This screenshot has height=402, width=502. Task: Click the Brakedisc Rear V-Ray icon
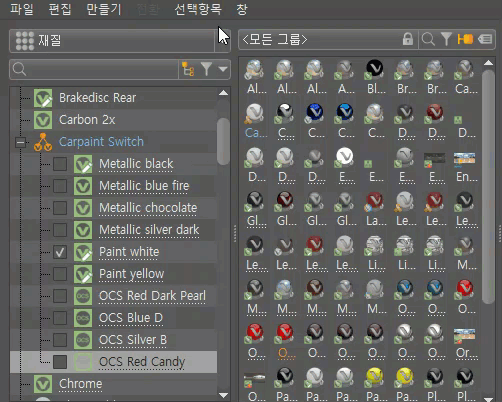[x=43, y=98]
